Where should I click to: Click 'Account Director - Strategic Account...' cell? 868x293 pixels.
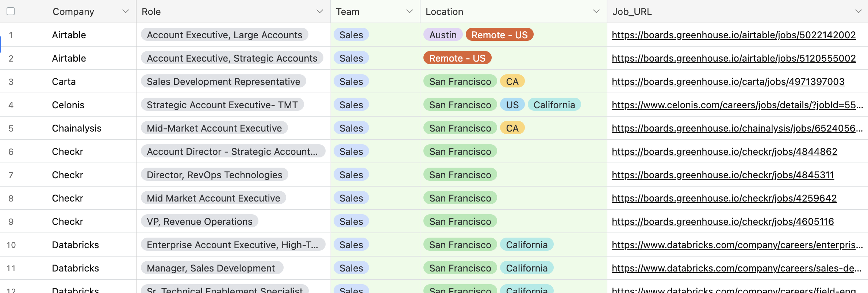(233, 151)
